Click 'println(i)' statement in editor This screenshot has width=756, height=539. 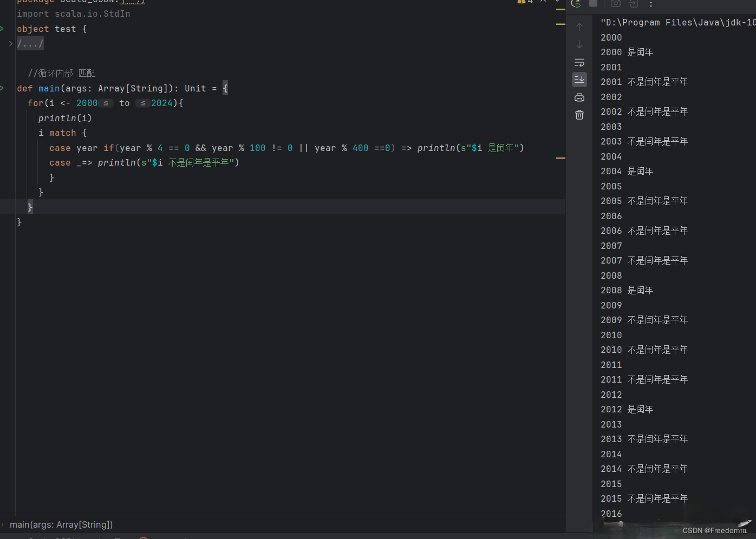click(x=65, y=118)
